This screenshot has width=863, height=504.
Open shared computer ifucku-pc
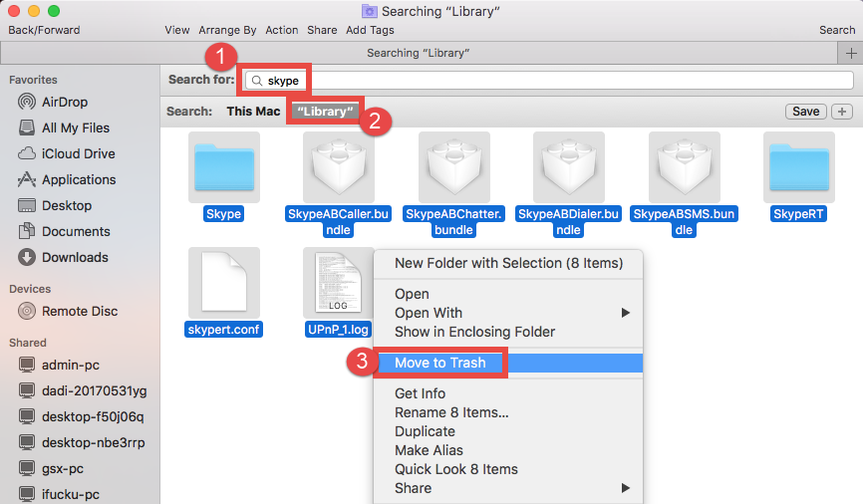[x=59, y=494]
